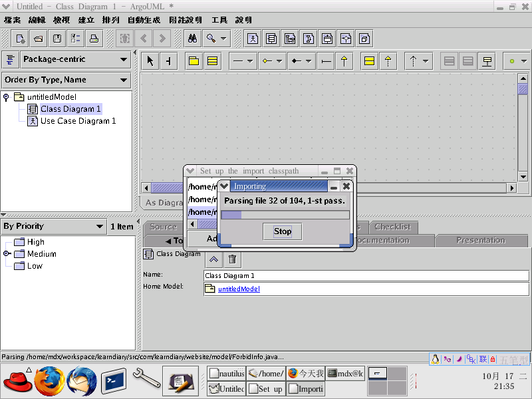Create a new Statechart diagram icon
Screen dimensions: 532x399
(327, 39)
